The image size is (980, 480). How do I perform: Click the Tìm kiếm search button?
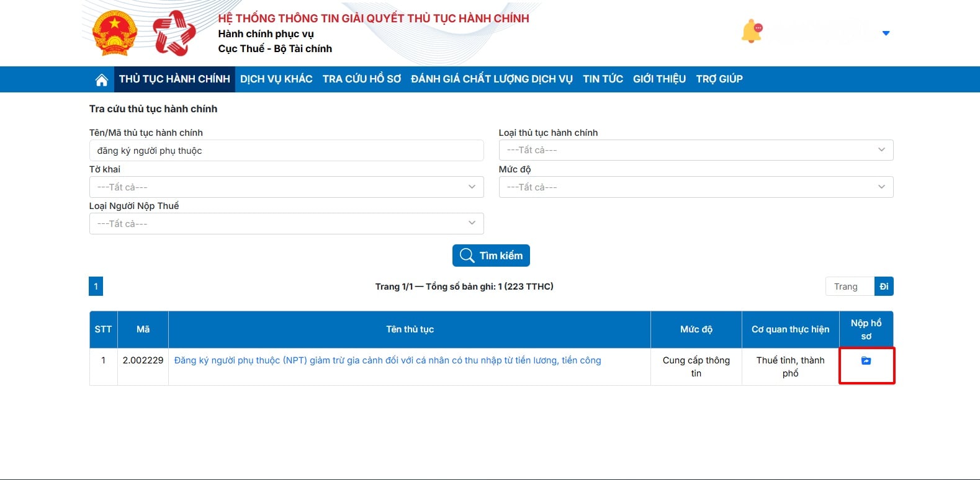tap(491, 256)
